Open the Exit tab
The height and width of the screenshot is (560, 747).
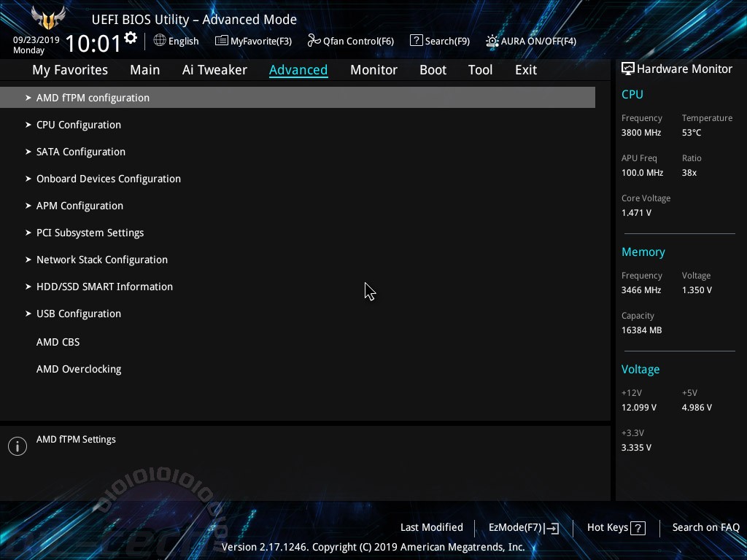(526, 70)
